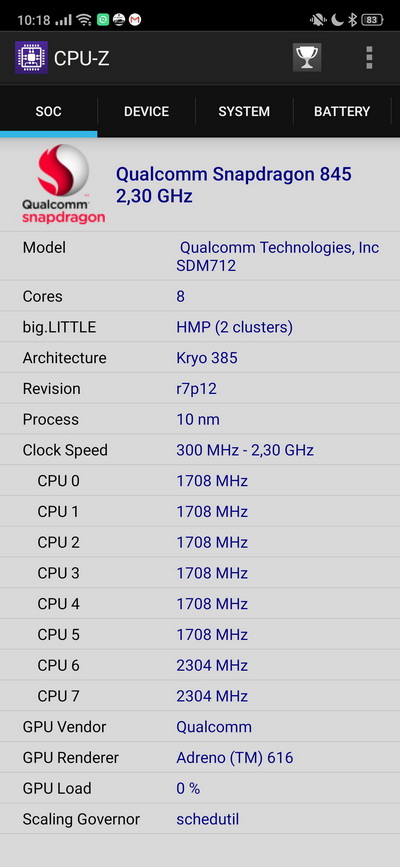400x867 pixels.
Task: Tap the muted vibrate bell icon
Action: click(x=318, y=20)
